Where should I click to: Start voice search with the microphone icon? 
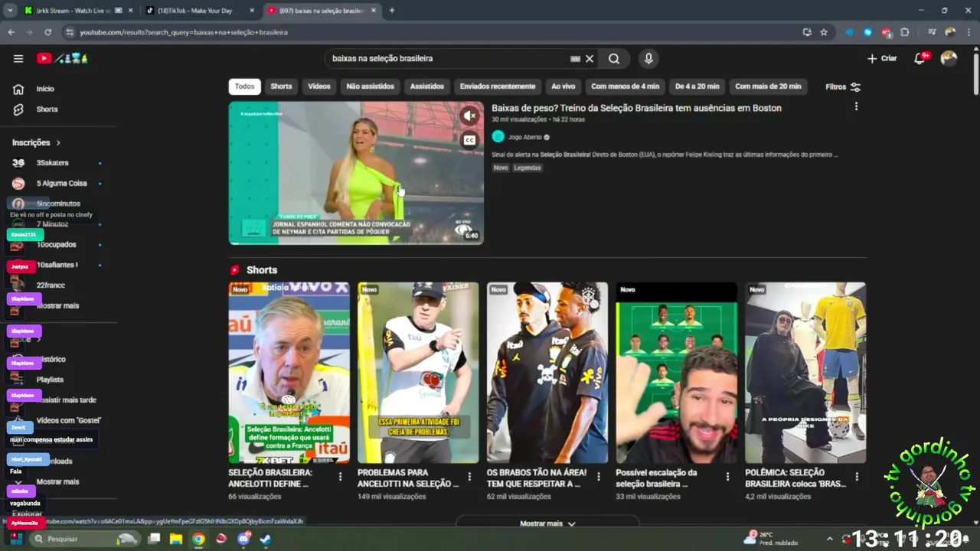coord(648,58)
